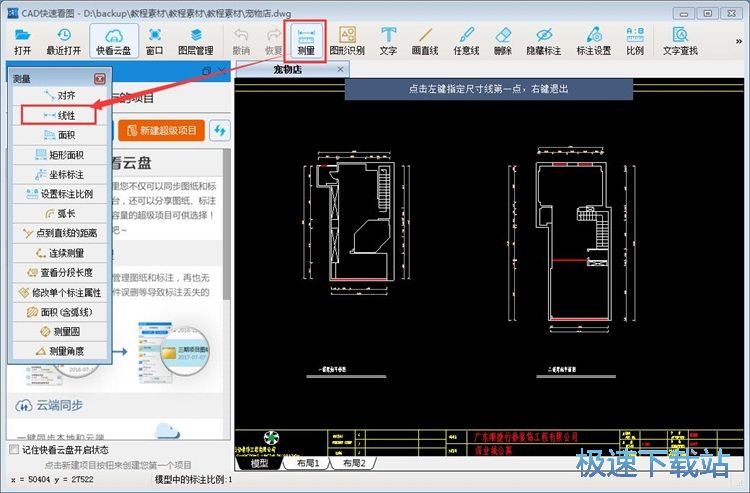Select the 测量 measure tool in toolbar

coord(306,39)
